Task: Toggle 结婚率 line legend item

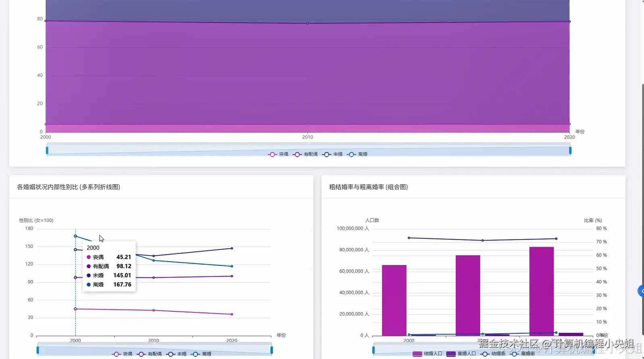Action: (x=493, y=354)
